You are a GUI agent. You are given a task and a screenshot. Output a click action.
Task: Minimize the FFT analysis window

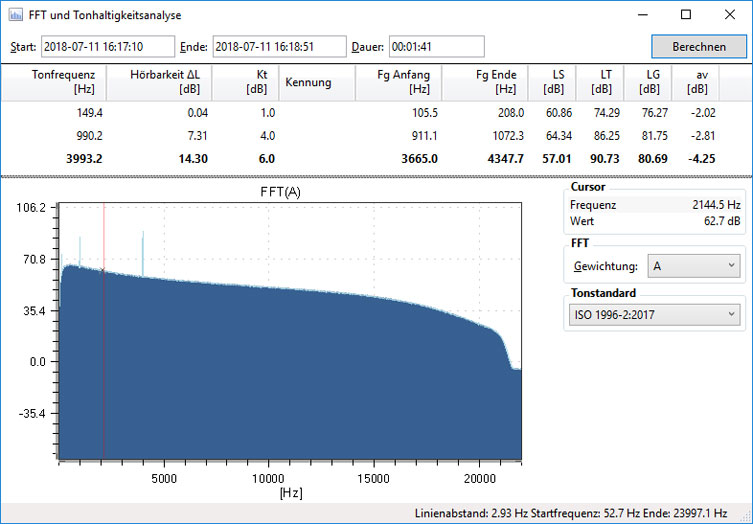click(641, 16)
